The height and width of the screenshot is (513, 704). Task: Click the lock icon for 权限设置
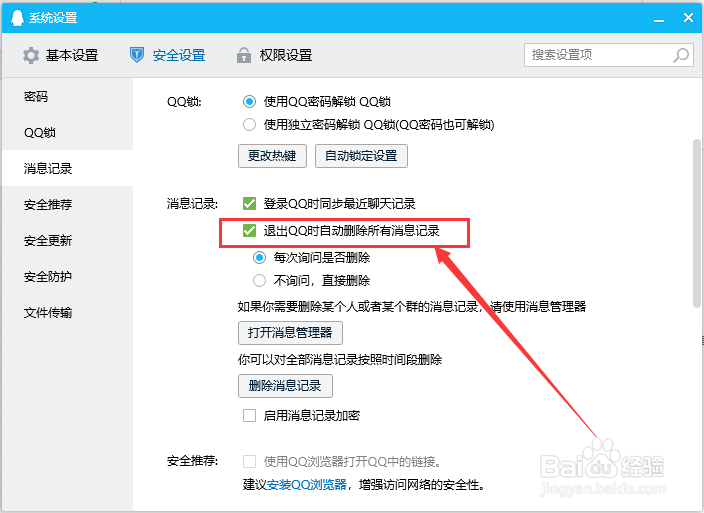[244, 55]
